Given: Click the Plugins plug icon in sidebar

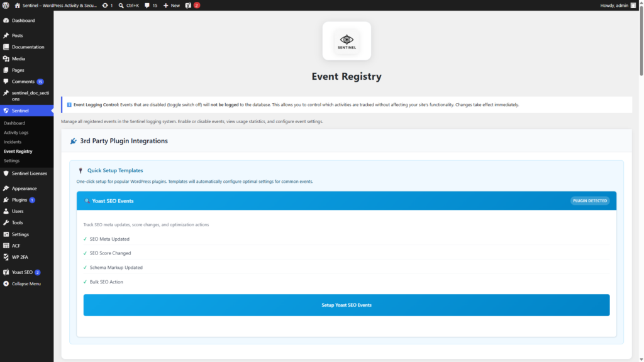Looking at the screenshot, I should pyautogui.click(x=6, y=200).
